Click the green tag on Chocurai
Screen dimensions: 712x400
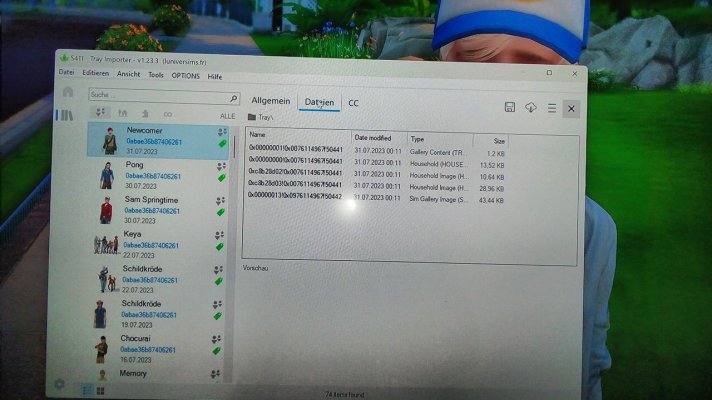(x=217, y=351)
